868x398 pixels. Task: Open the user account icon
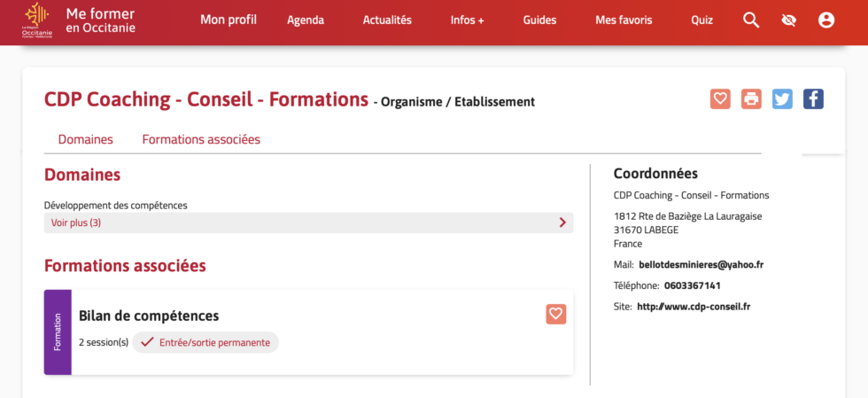click(x=825, y=20)
